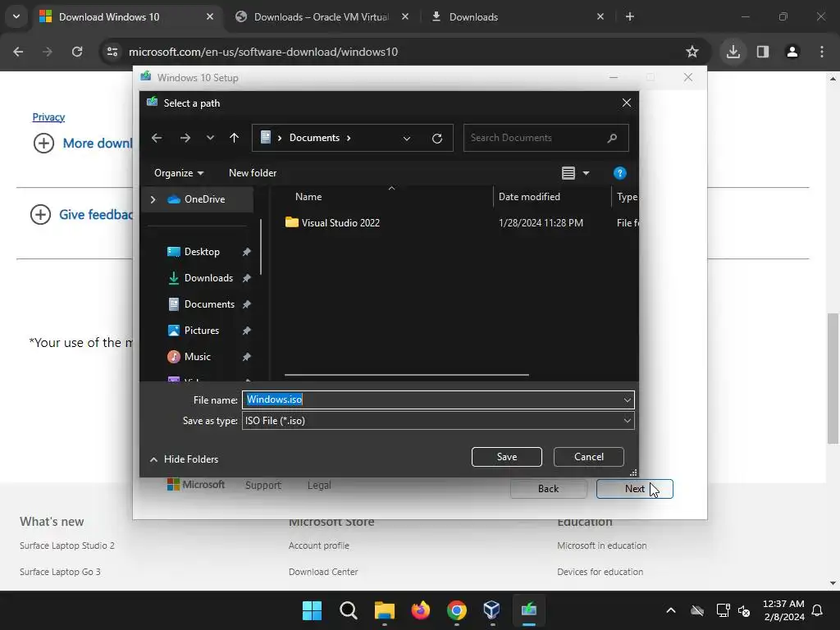This screenshot has height=630, width=840.
Task: Unpin Downloads via its pin icon
Action: pos(246,278)
